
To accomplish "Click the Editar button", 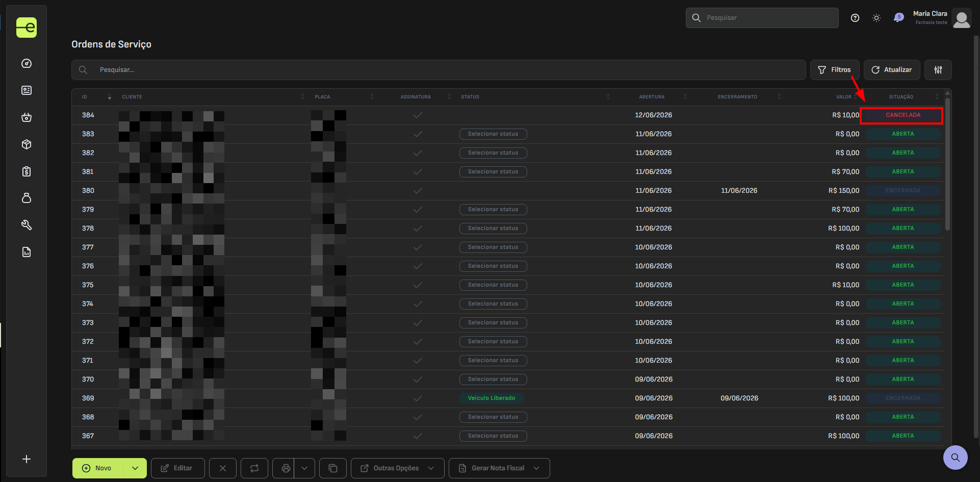I will click(178, 468).
